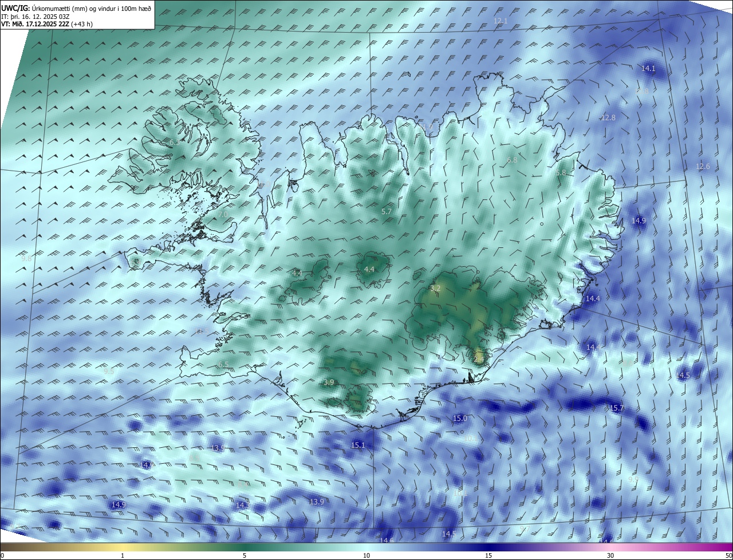733x560 pixels.
Task: Click the 15.0 value south of Iceland
Action: point(460,419)
